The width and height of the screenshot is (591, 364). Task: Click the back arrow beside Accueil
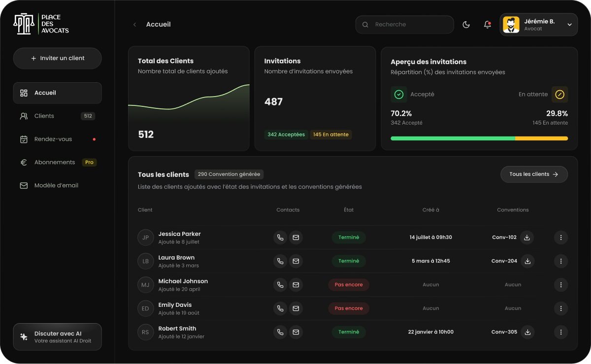(134, 25)
